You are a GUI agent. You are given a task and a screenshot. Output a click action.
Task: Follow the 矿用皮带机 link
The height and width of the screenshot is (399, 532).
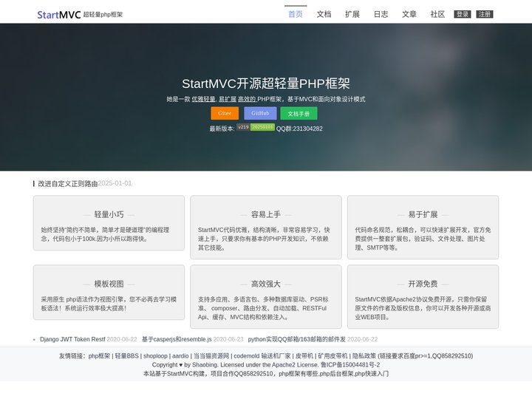332,356
